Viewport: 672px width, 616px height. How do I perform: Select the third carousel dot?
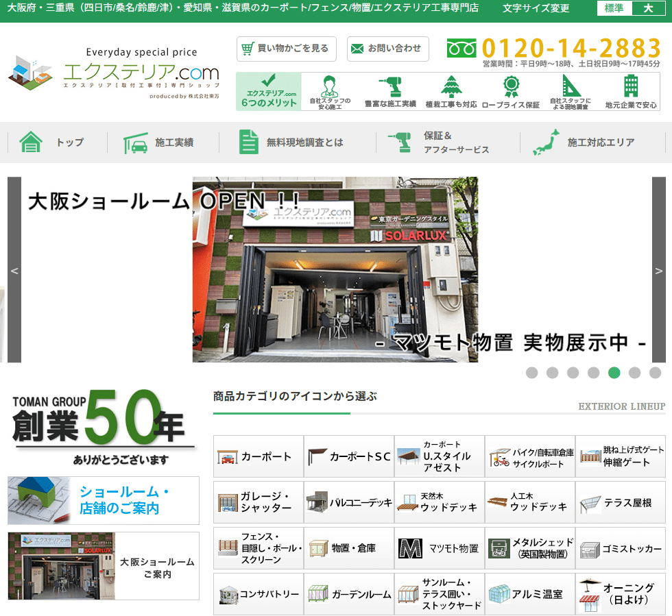[x=573, y=373]
